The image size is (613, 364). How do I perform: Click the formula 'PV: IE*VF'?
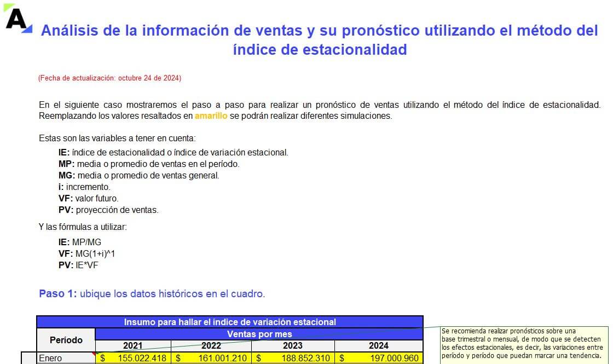(78, 265)
